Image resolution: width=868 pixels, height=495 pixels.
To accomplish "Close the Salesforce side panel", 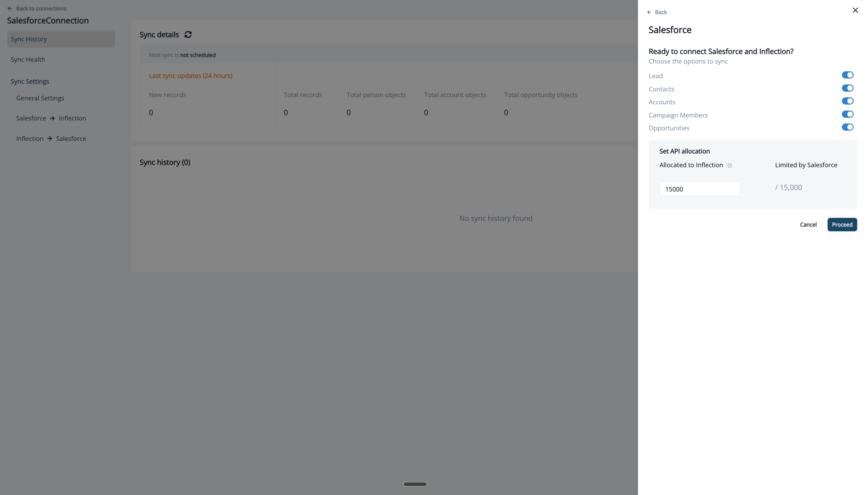I will (855, 10).
